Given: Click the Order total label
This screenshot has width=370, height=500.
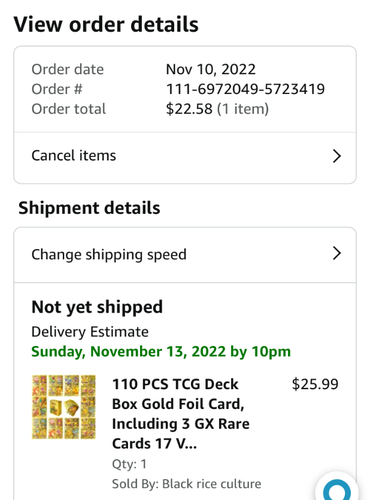Looking at the screenshot, I should pos(69,109).
